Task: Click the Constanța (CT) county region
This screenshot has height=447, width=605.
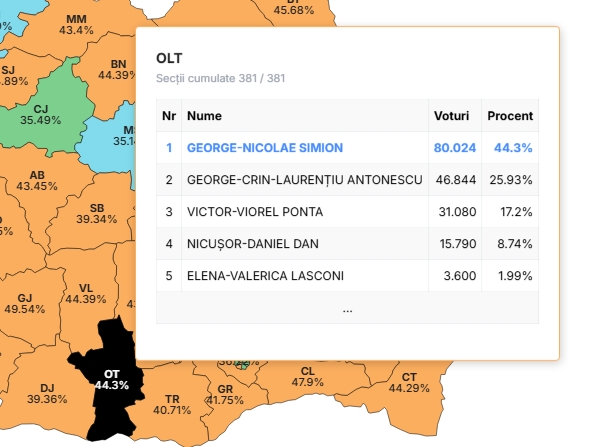Action: click(408, 382)
